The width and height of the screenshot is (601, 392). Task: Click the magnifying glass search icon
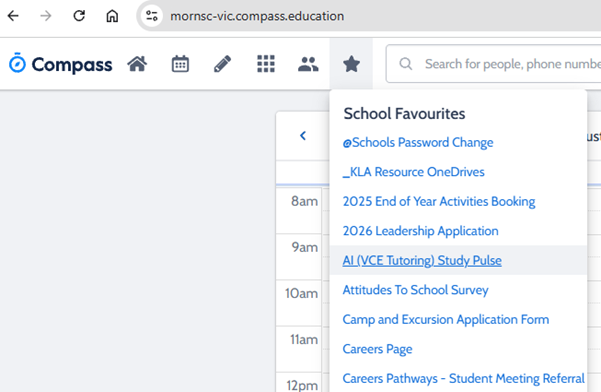click(406, 64)
